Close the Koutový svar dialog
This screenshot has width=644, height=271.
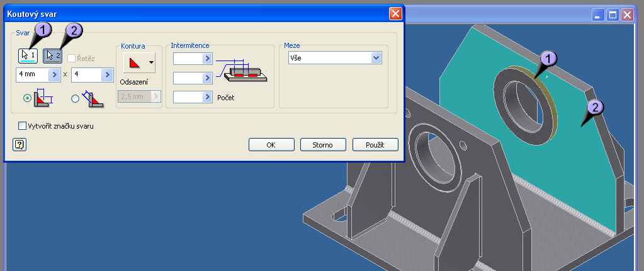395,13
